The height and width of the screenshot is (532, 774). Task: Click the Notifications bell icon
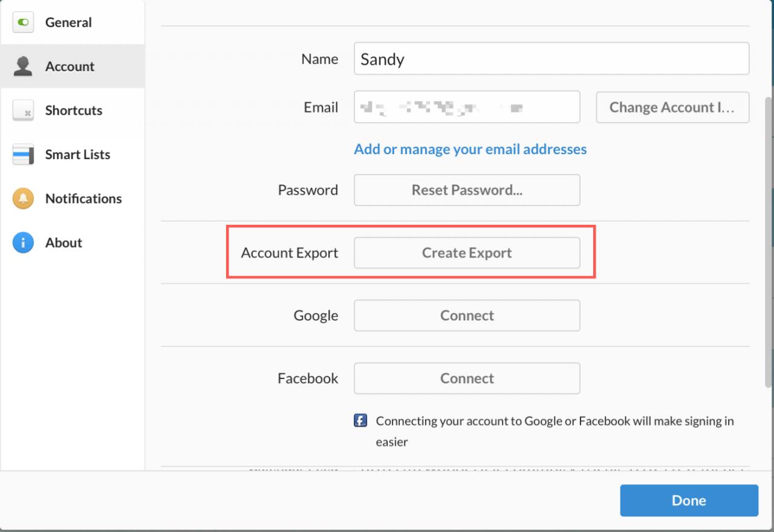click(x=23, y=199)
